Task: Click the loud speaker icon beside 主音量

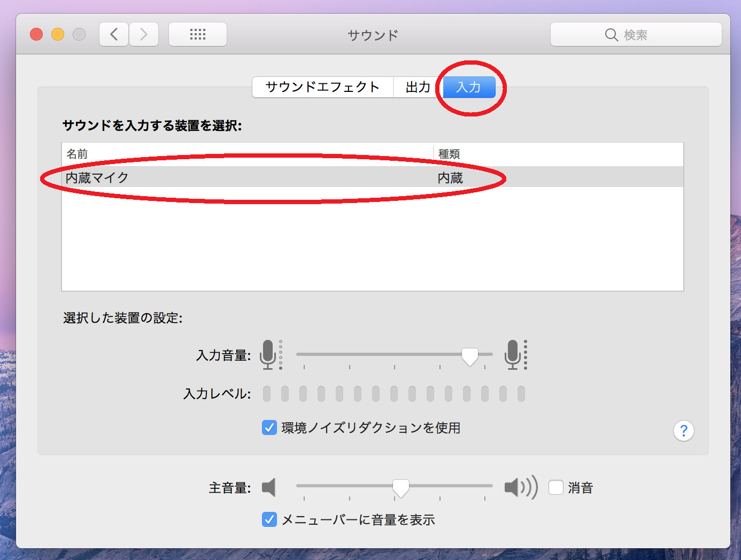Action: coord(521,487)
